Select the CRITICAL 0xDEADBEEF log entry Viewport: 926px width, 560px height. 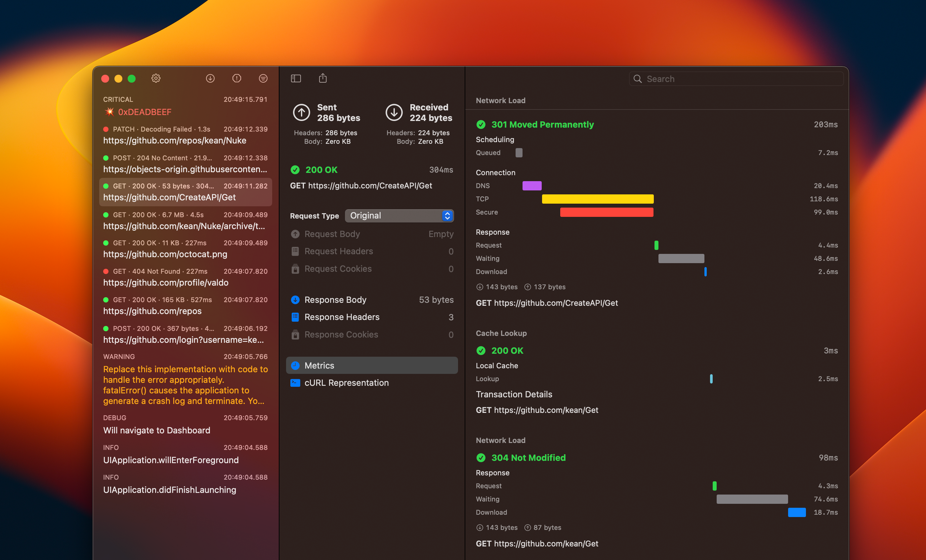(186, 106)
